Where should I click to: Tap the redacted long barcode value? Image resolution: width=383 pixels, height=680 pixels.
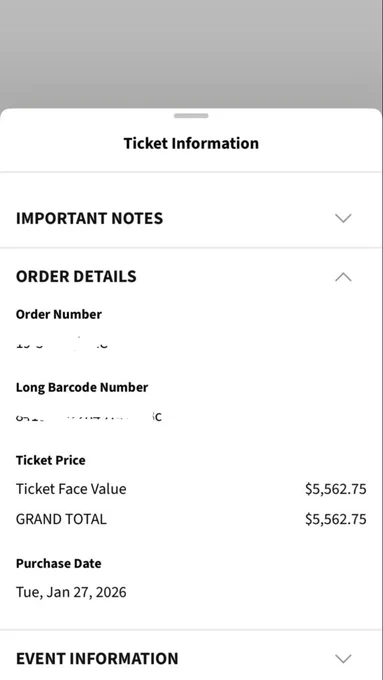coord(89,417)
